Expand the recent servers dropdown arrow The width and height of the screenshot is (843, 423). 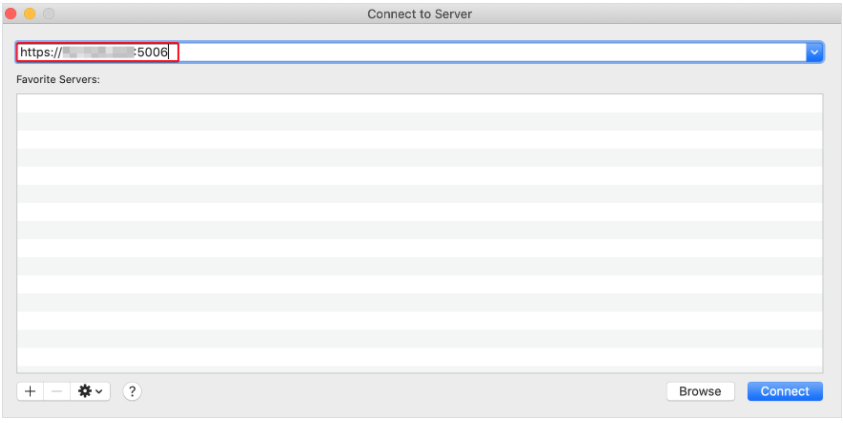[814, 52]
